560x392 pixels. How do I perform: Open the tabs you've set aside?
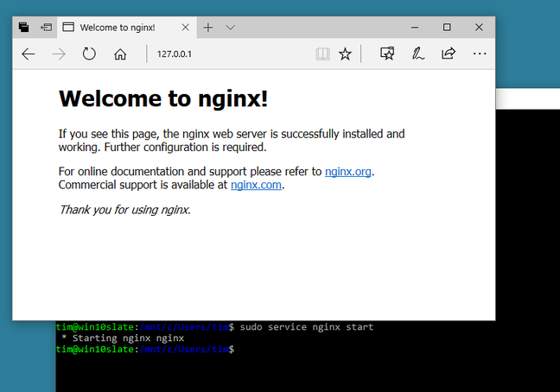click(23, 27)
